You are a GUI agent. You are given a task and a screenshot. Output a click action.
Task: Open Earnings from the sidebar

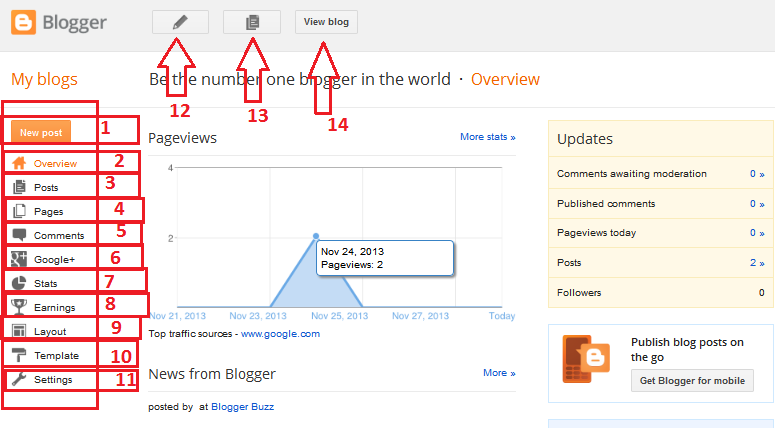54,307
